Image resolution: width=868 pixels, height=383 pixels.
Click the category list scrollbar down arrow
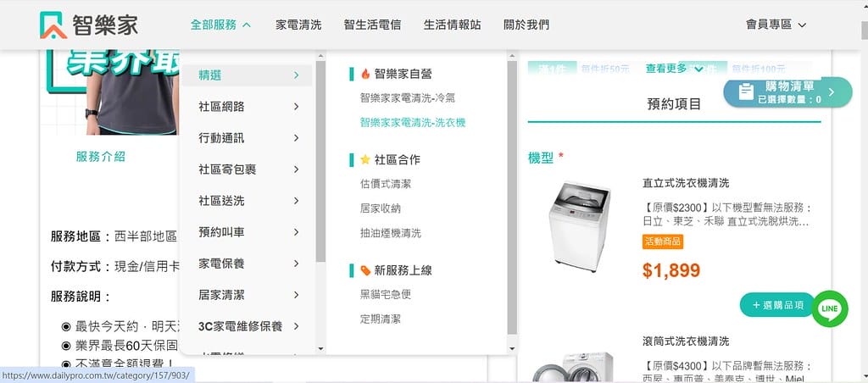click(x=320, y=349)
